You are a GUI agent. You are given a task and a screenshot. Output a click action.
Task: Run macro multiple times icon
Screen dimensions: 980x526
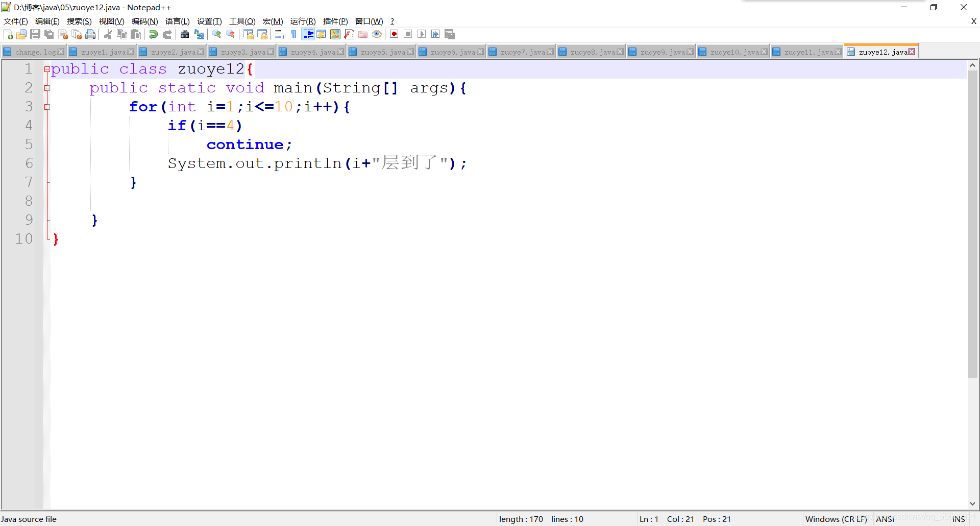tap(435, 34)
